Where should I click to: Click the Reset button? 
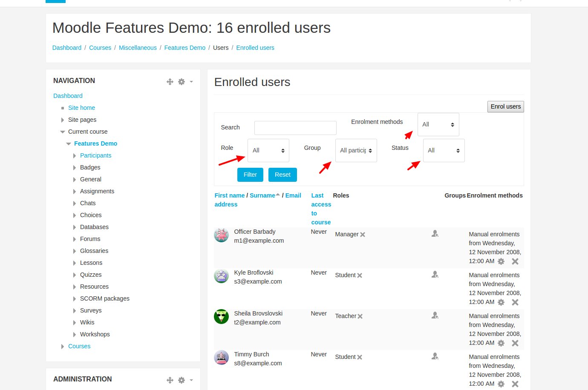pyautogui.click(x=282, y=175)
